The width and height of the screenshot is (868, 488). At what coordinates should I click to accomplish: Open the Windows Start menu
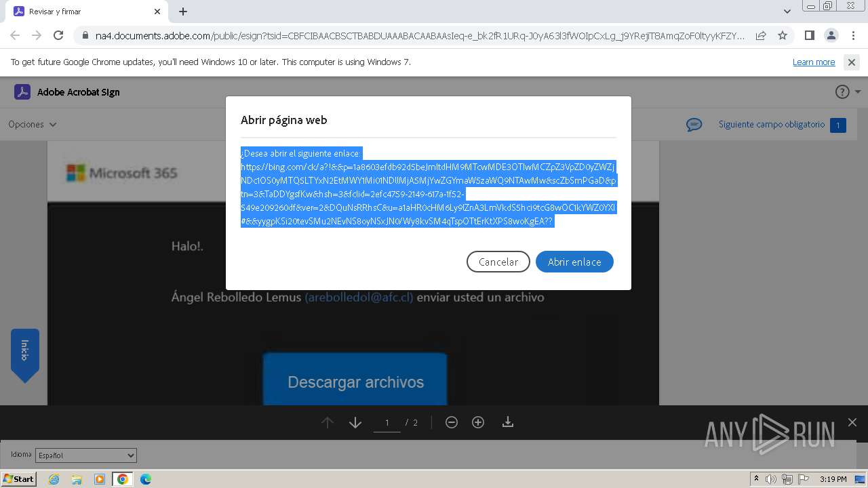[x=18, y=479]
